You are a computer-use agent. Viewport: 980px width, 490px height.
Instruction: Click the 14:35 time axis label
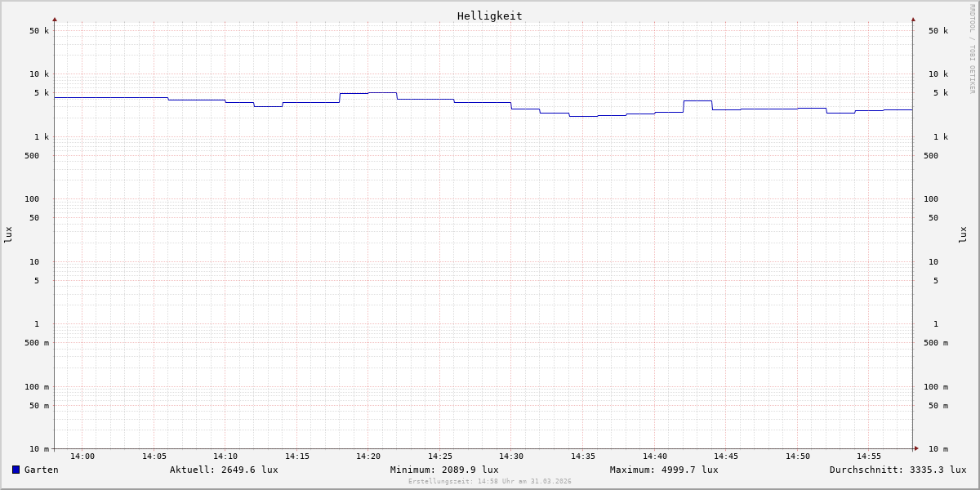pos(583,457)
